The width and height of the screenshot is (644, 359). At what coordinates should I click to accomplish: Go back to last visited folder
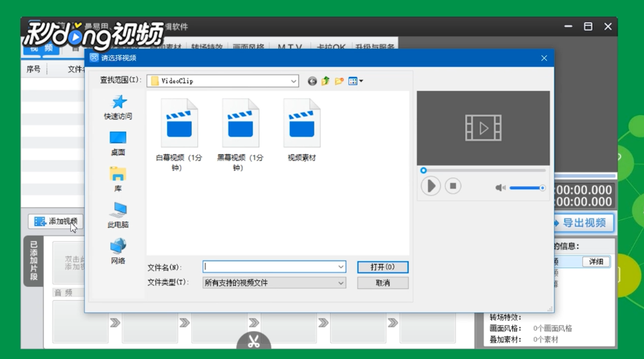click(x=312, y=81)
